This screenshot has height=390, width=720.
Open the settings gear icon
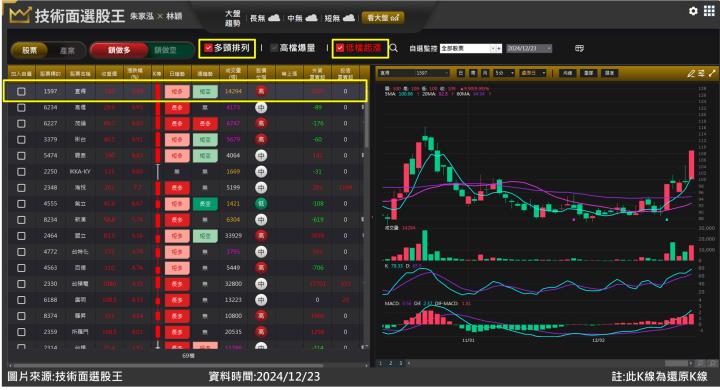[x=693, y=11]
